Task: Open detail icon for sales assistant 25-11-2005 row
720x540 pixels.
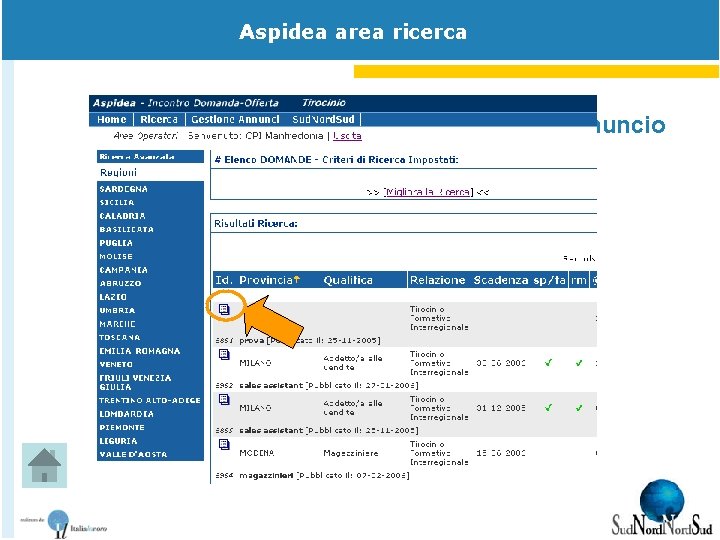Action: [x=224, y=399]
